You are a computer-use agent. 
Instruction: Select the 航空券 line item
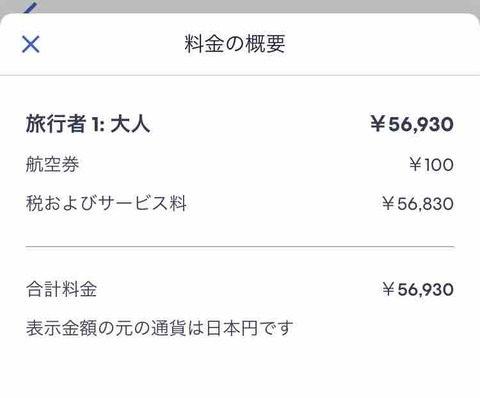(x=53, y=165)
